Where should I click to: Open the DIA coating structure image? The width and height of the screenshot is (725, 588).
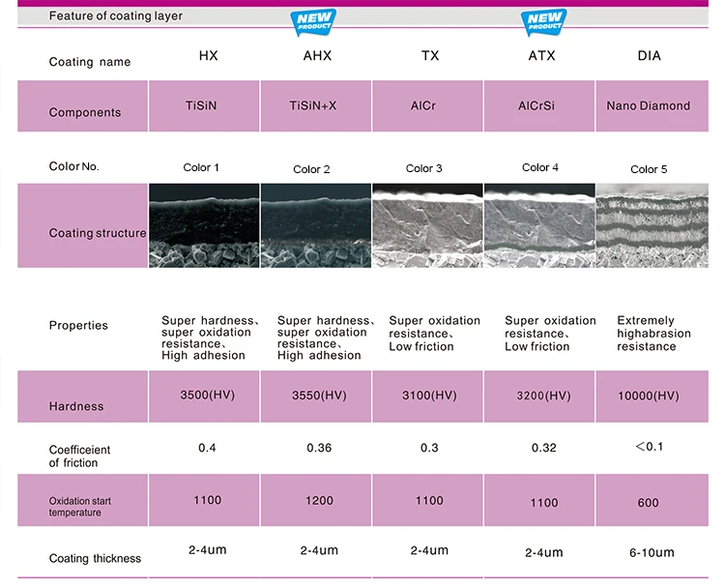pos(652,225)
